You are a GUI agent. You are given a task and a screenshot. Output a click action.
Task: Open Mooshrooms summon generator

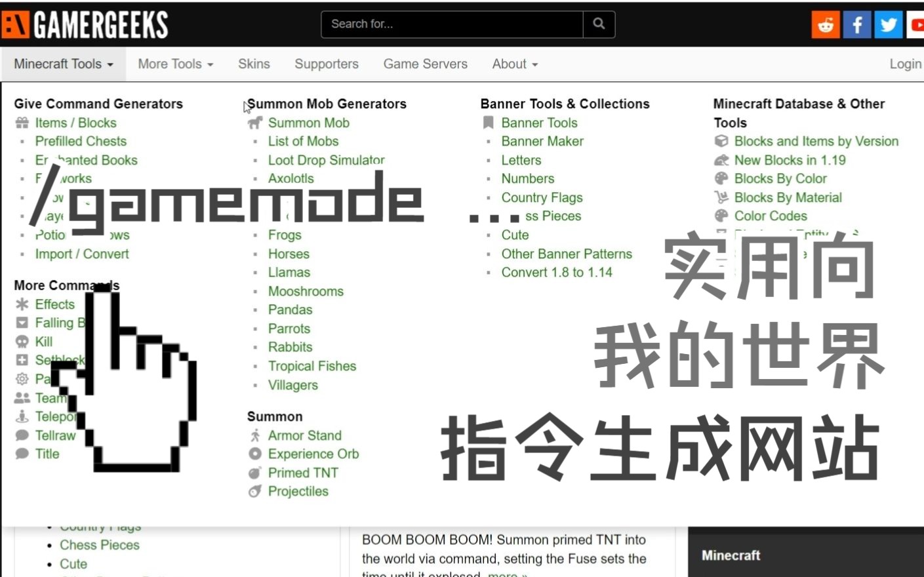tap(306, 291)
